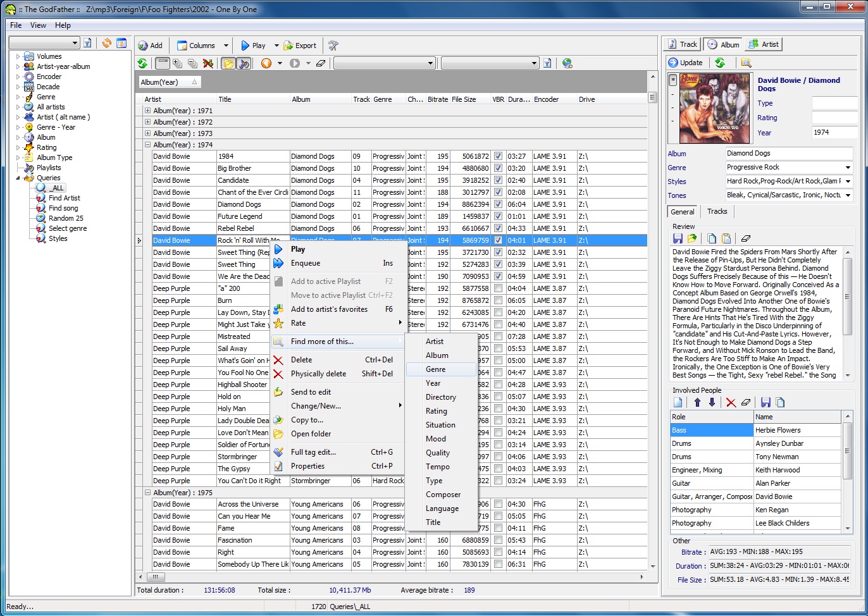Check the VBR box for the Fascination row
This screenshot has height=616, width=868.
coord(499,540)
